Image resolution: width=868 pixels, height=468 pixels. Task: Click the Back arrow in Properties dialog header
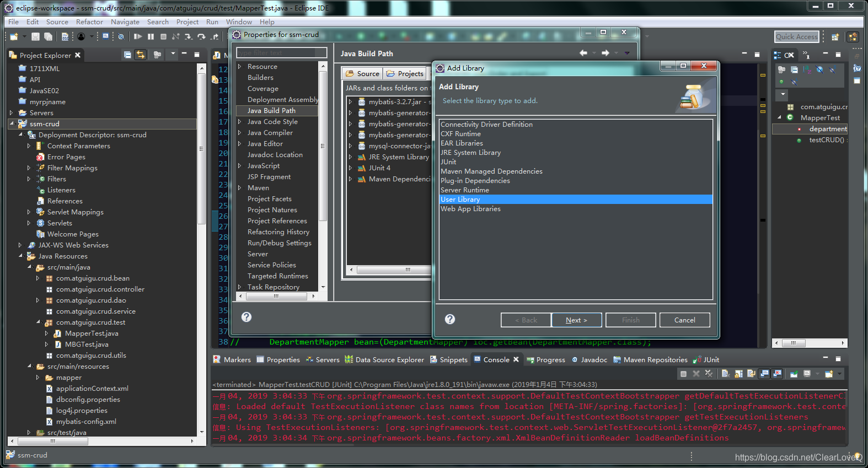coord(583,53)
